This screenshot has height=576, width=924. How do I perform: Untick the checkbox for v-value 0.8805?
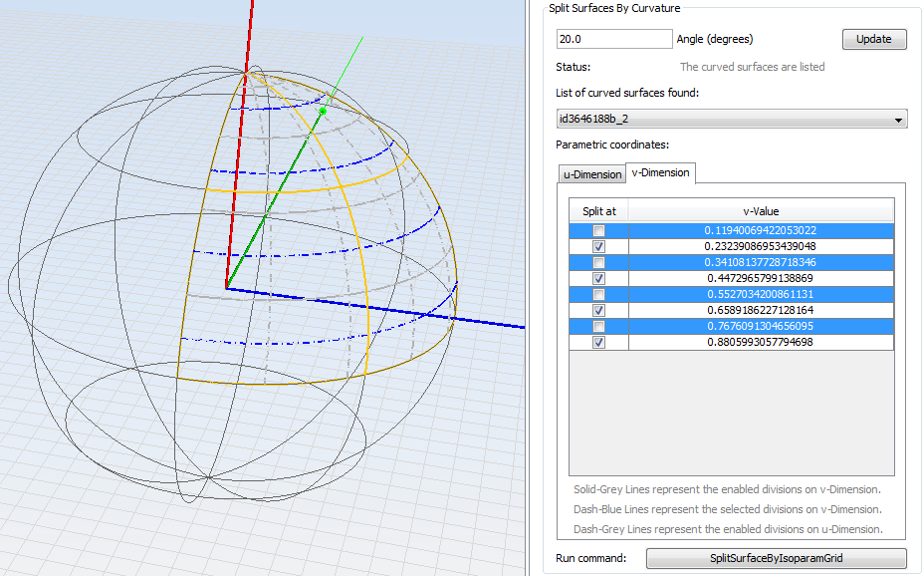coord(598,342)
